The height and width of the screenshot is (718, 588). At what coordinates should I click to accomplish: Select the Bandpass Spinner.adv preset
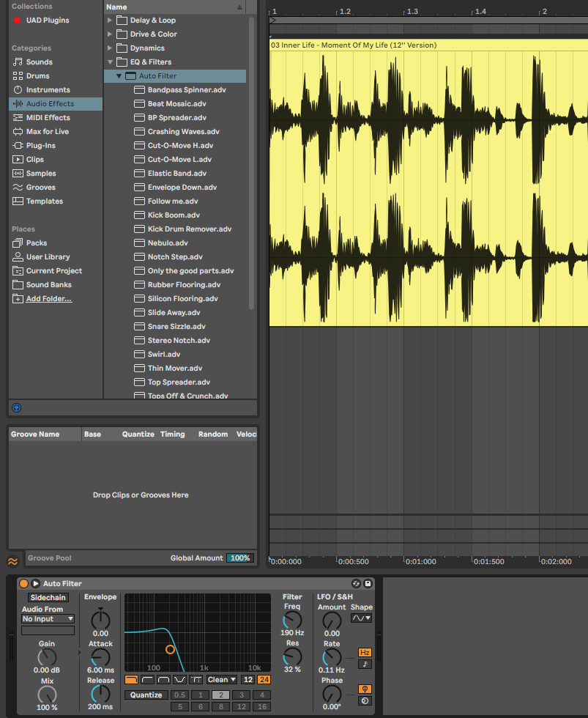(187, 89)
